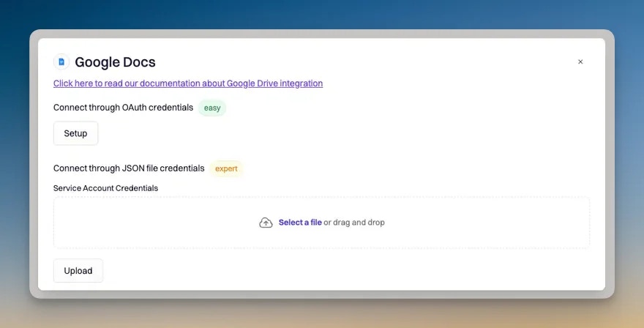Click the Setup button for OAuth
The width and height of the screenshot is (644, 328).
click(x=75, y=133)
